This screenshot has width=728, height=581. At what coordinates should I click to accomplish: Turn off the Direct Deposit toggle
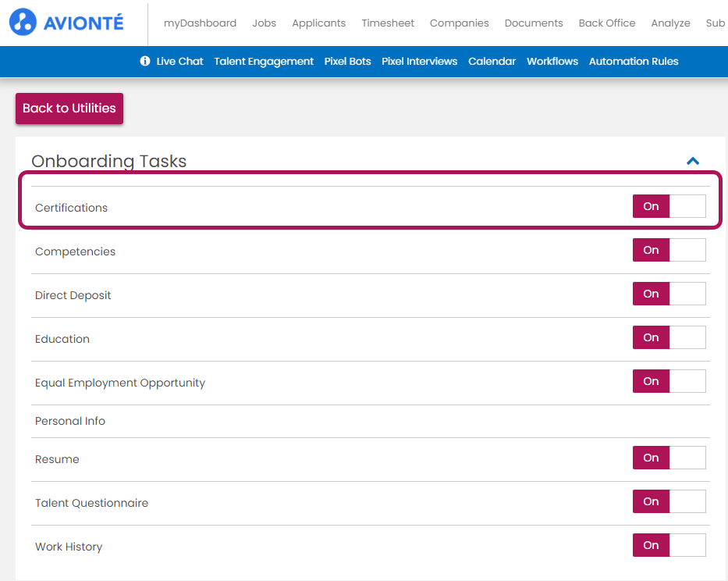(x=669, y=294)
